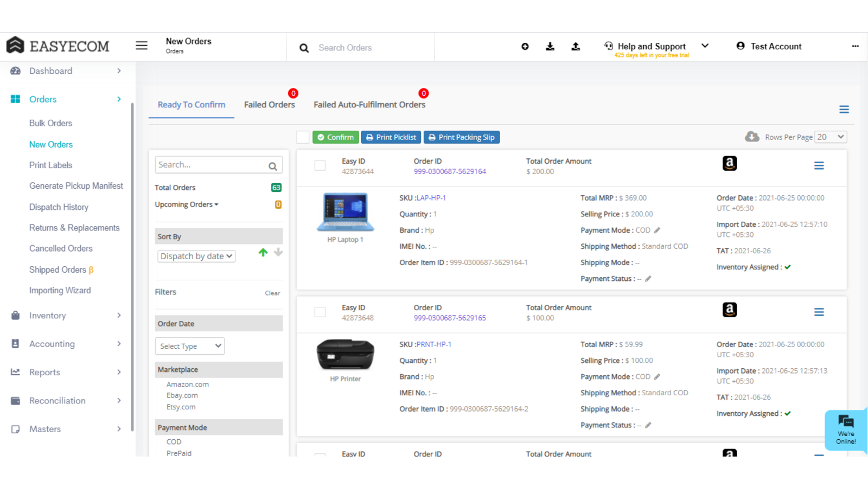Switch to the Failed Orders tab

(x=269, y=105)
